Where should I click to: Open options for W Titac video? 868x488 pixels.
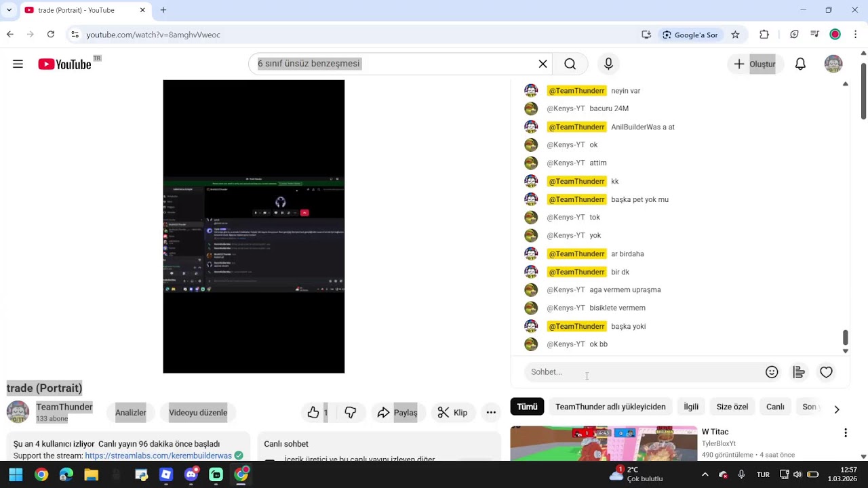(845, 432)
